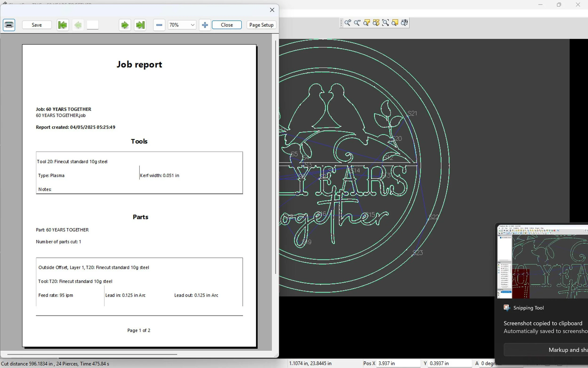This screenshot has width=588, height=368.
Task: Open the 70% zoom level dropdown
Action: click(192, 25)
